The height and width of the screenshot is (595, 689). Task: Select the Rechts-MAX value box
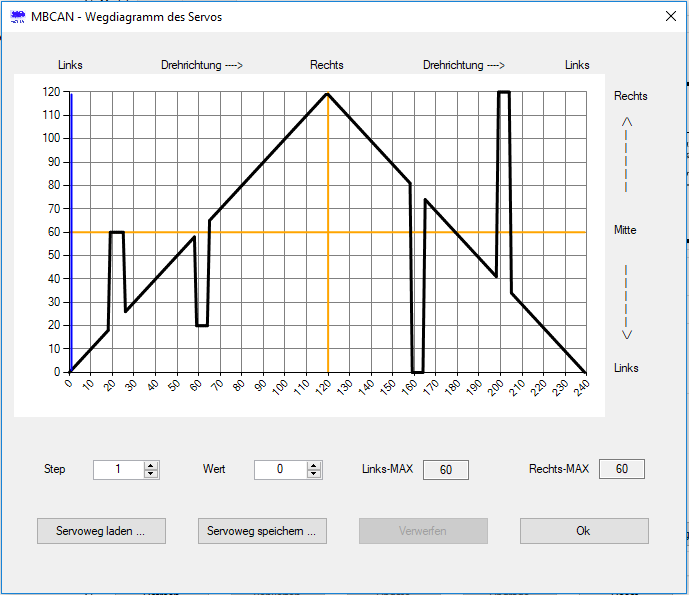[x=622, y=469]
